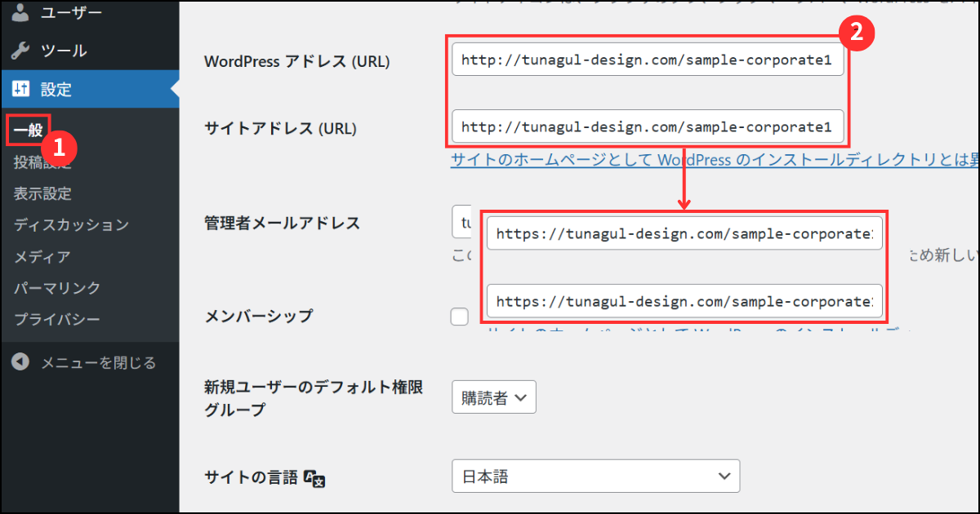Open メディア settings
Image resolution: width=980 pixels, height=514 pixels.
(42, 257)
